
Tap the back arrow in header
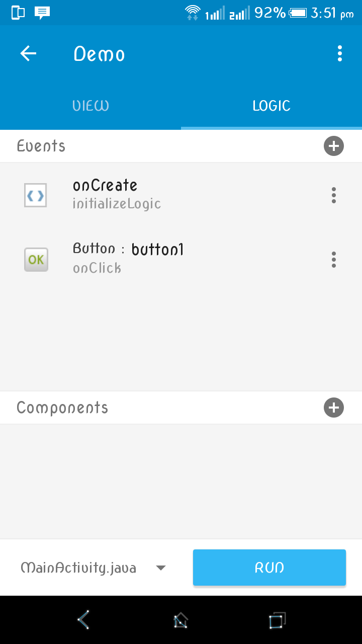click(29, 53)
